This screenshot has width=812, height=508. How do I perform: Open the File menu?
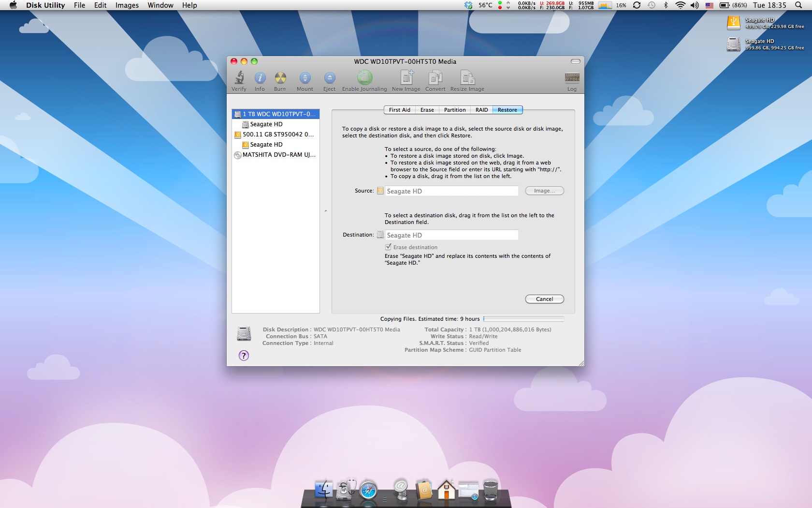pos(79,5)
